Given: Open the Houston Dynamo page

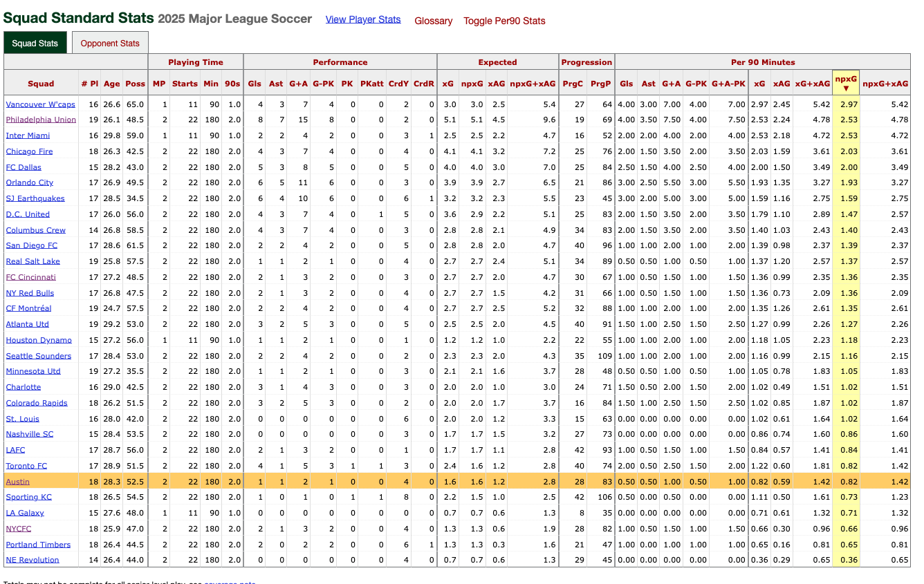Looking at the screenshot, I should 39,340.
